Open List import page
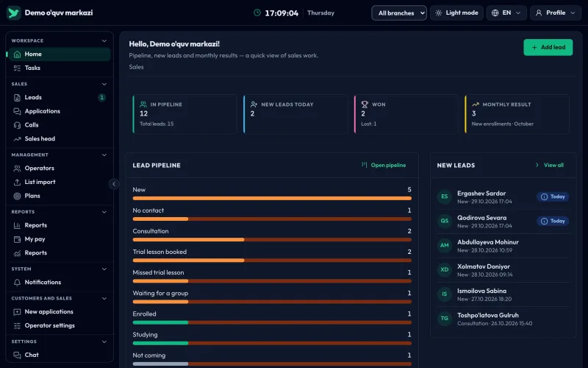The width and height of the screenshot is (588, 368). coord(60,182)
